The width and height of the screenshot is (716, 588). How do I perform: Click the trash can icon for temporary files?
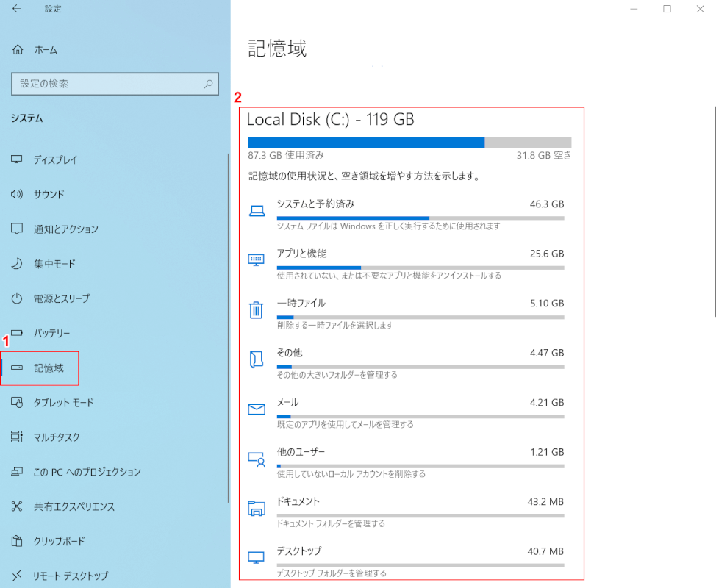tap(257, 310)
